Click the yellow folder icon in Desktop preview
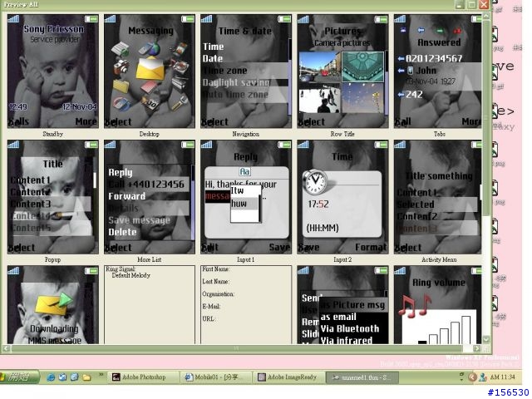This screenshot has width=532, height=399. point(121,86)
